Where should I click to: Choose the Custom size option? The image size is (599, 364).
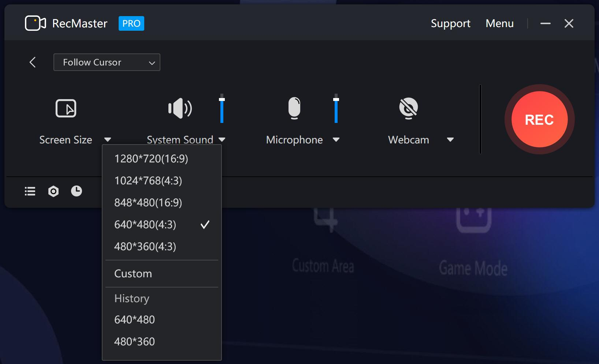162,274
